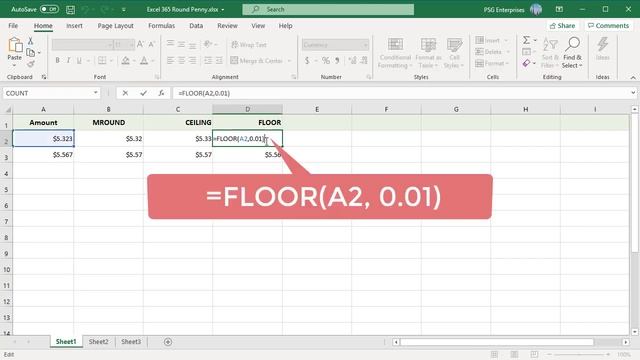Switch to the Formulas tab
Screen dimensions: 640x360
161,26
